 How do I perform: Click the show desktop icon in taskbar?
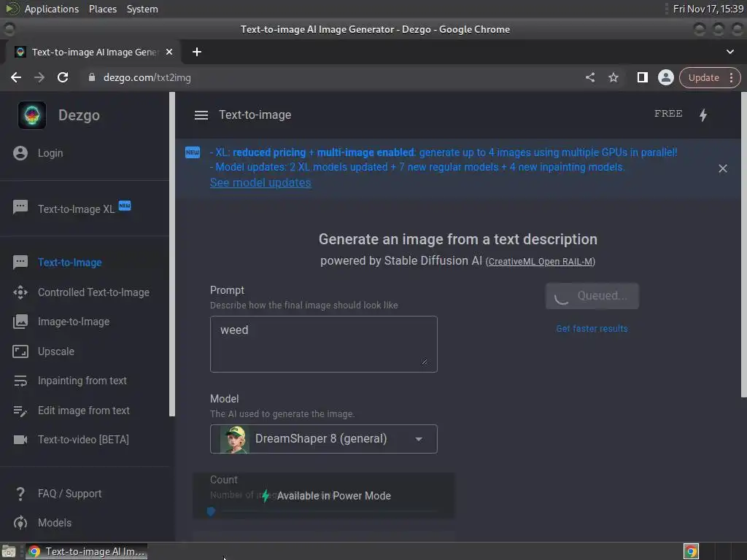click(x=9, y=552)
